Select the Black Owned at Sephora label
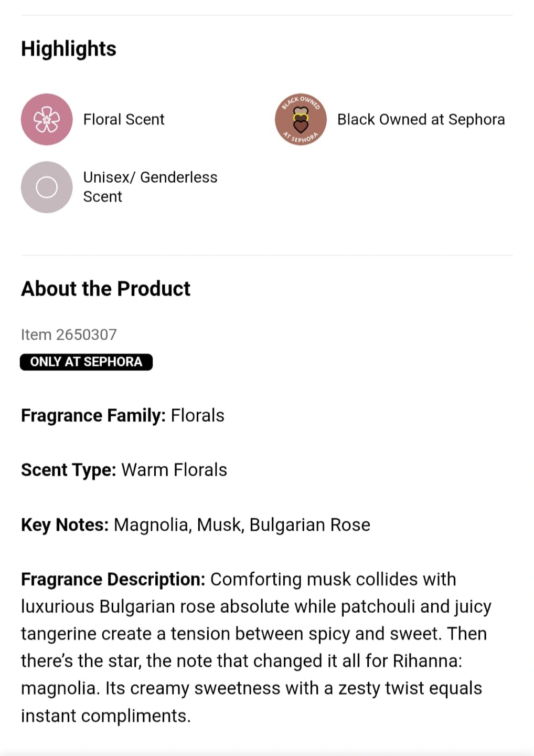 [x=421, y=120]
